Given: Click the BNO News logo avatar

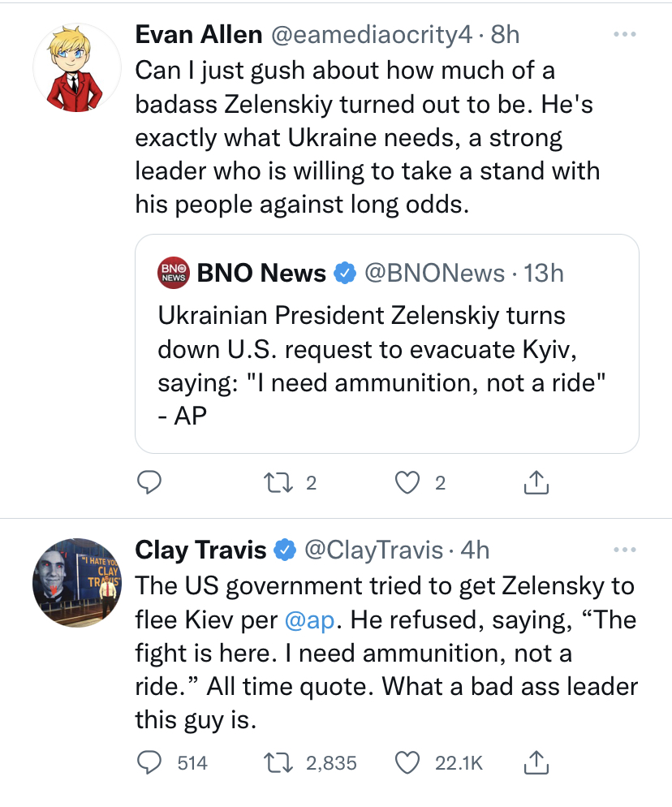Looking at the screenshot, I should [172, 274].
